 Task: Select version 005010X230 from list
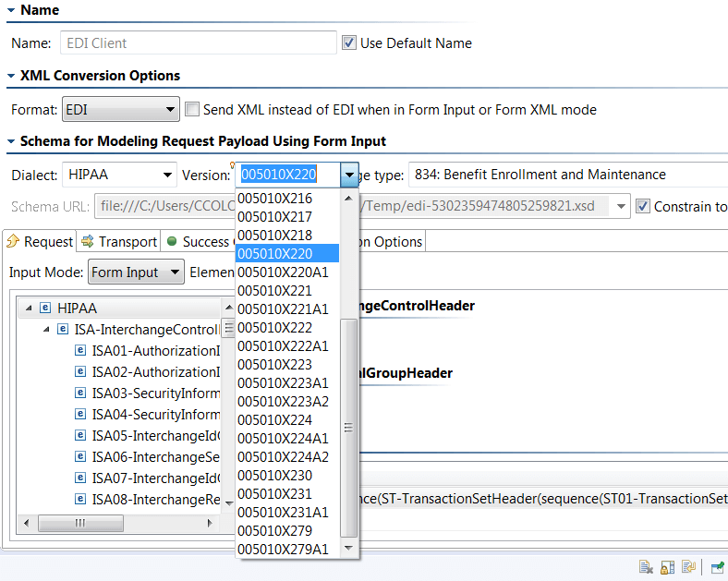pyautogui.click(x=287, y=475)
